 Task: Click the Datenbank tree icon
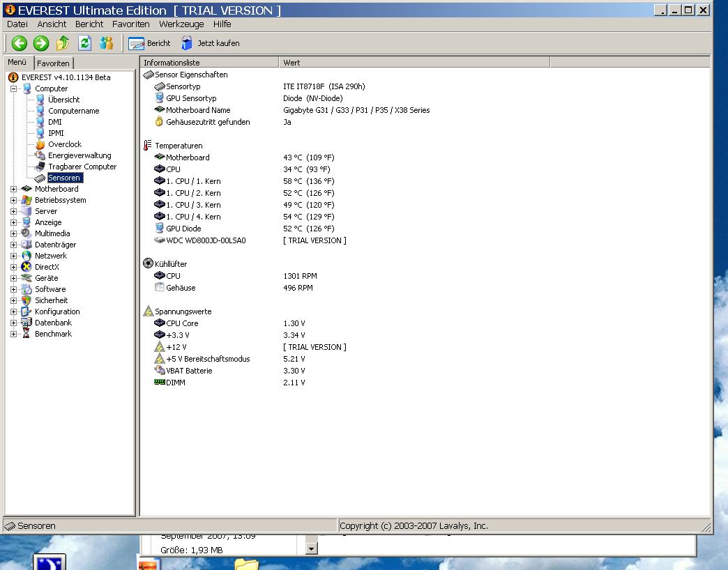pyautogui.click(x=26, y=323)
